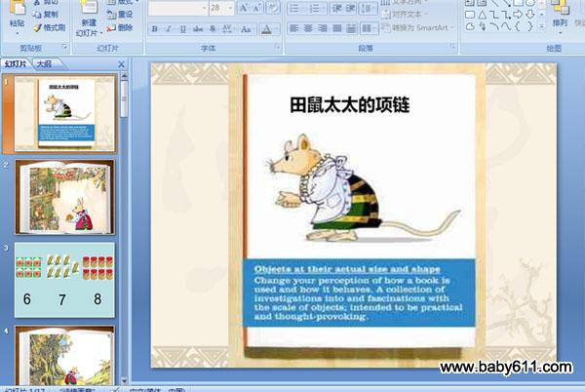Click the Bullets list icon
Viewport: 585px width, 392px height.
click(295, 8)
